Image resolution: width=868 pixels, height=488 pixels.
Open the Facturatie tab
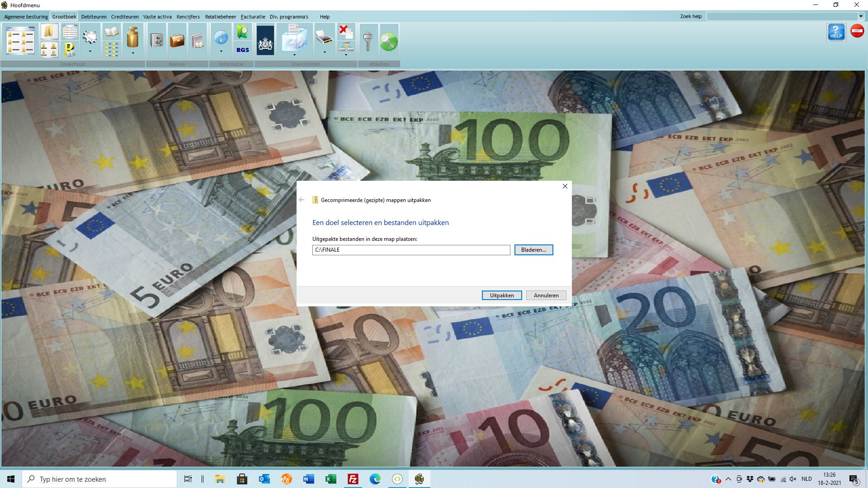(253, 17)
